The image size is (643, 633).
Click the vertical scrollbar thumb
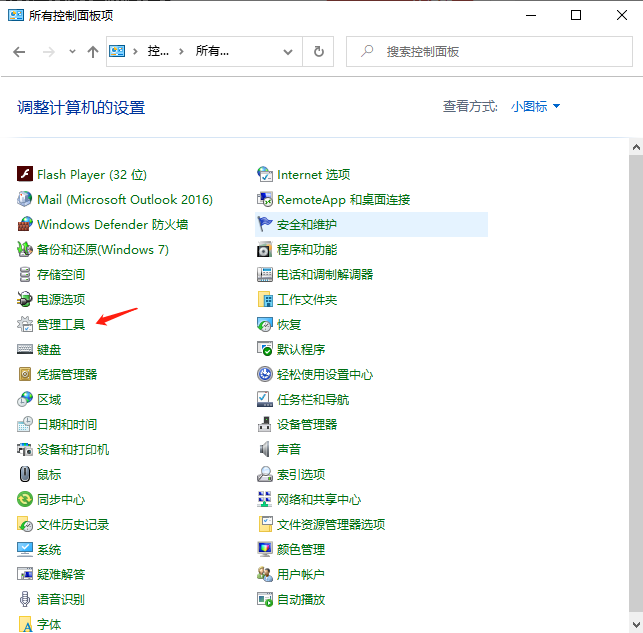(636, 383)
